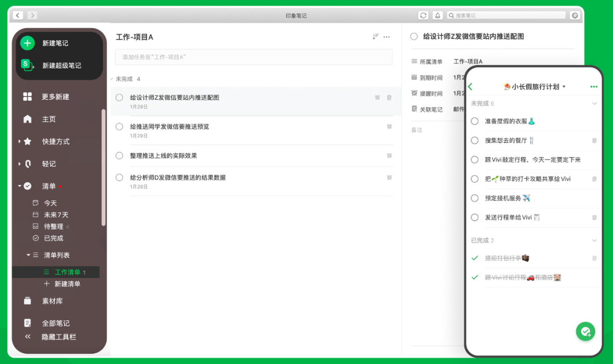Click the sort order icon above the task list

coord(375,36)
